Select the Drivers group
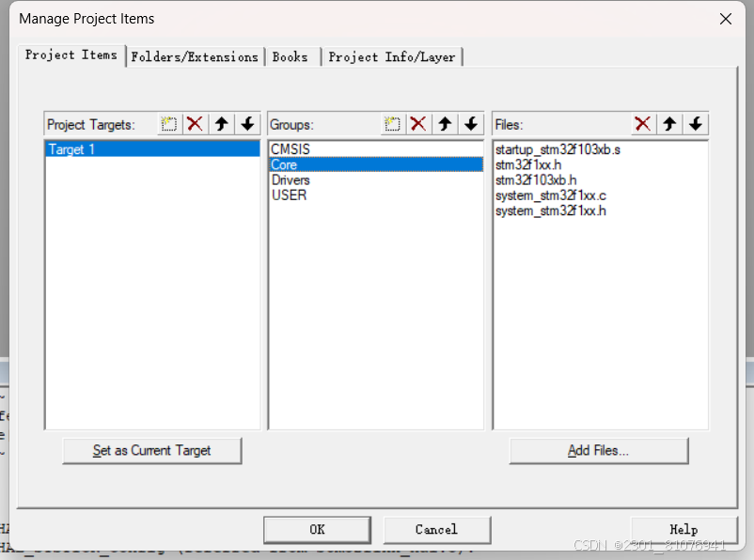 pyautogui.click(x=375, y=179)
